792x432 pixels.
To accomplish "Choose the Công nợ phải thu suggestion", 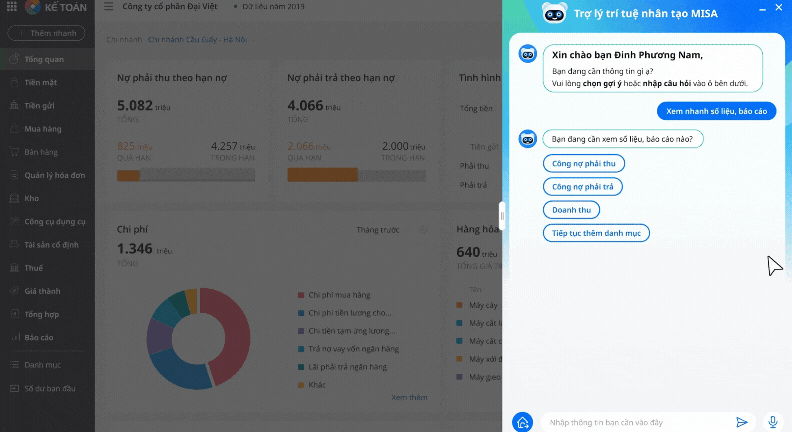I will coord(584,163).
